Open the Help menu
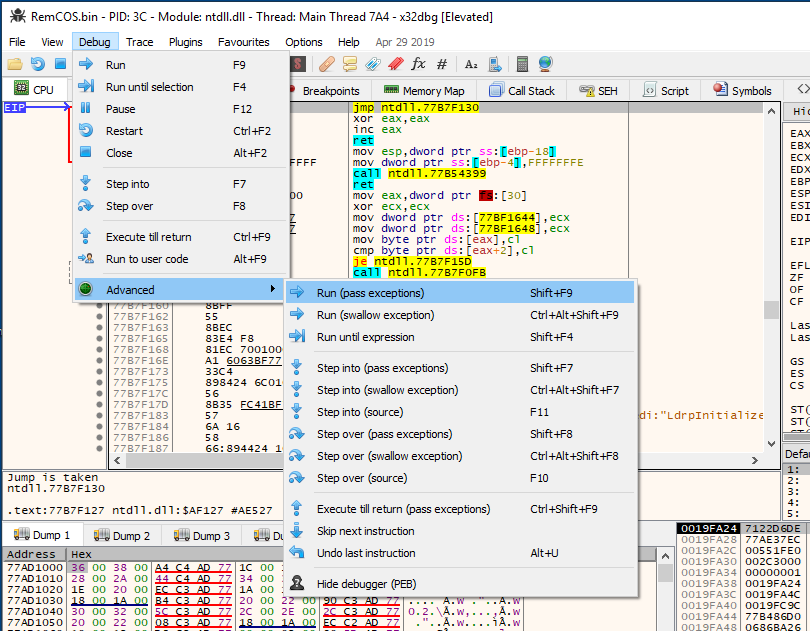The width and height of the screenshot is (810, 631). point(349,42)
